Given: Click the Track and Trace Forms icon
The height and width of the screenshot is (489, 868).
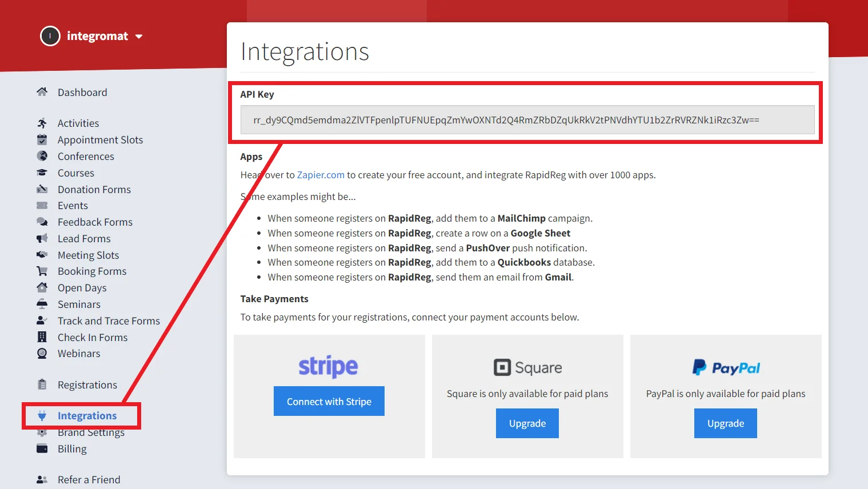Looking at the screenshot, I should click(42, 320).
